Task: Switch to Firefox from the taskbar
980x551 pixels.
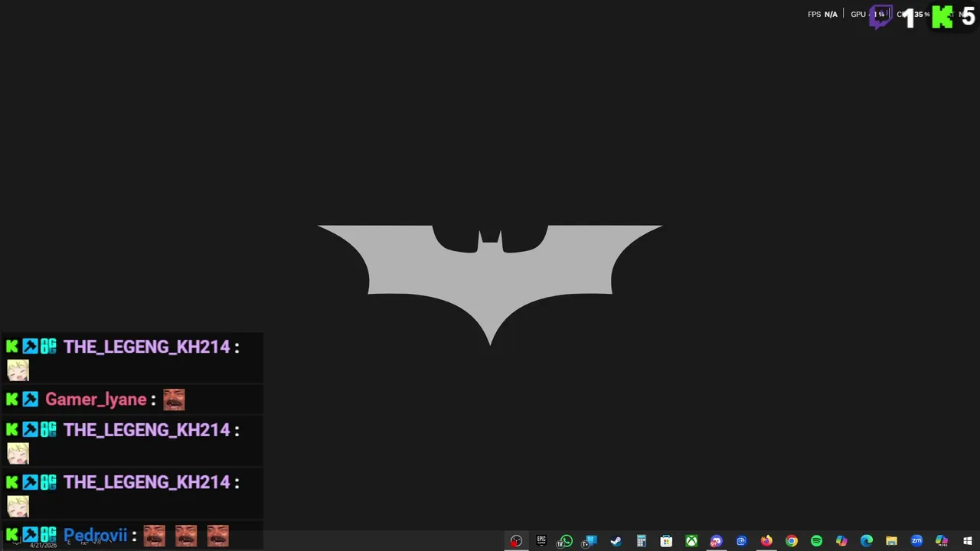Action: coord(766,541)
